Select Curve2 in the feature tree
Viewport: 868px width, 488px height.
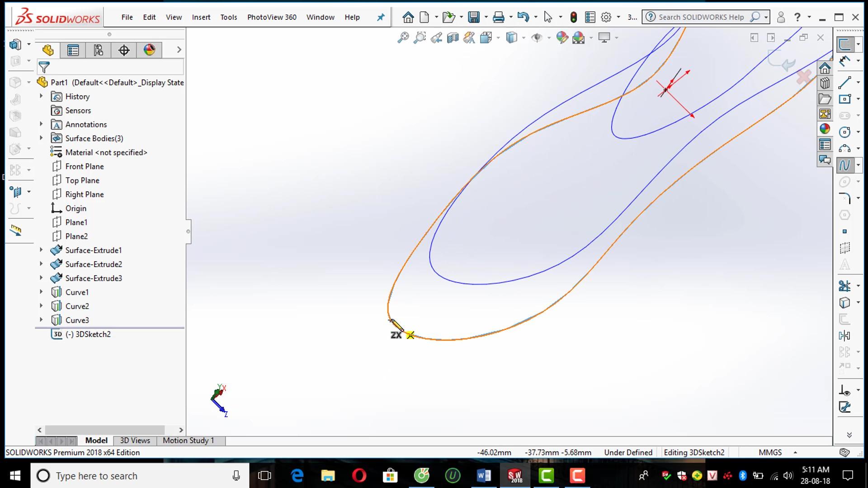point(77,306)
